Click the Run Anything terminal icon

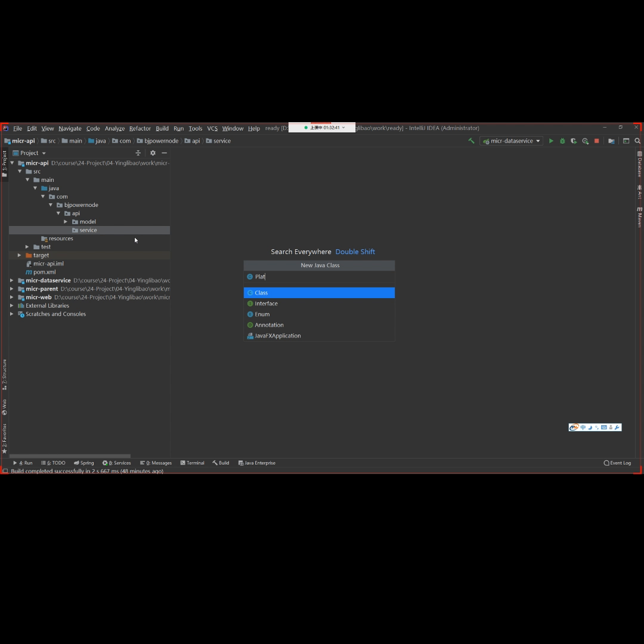coord(626,141)
